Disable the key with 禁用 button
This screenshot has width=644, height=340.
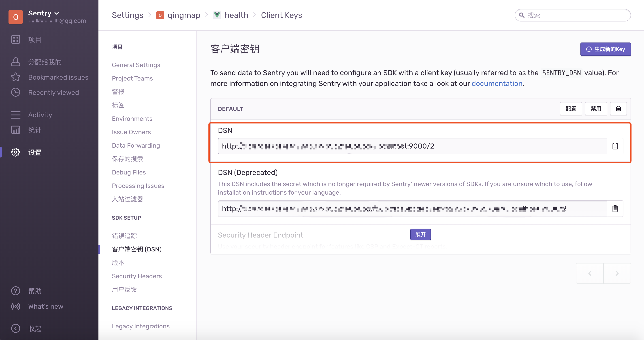point(595,109)
